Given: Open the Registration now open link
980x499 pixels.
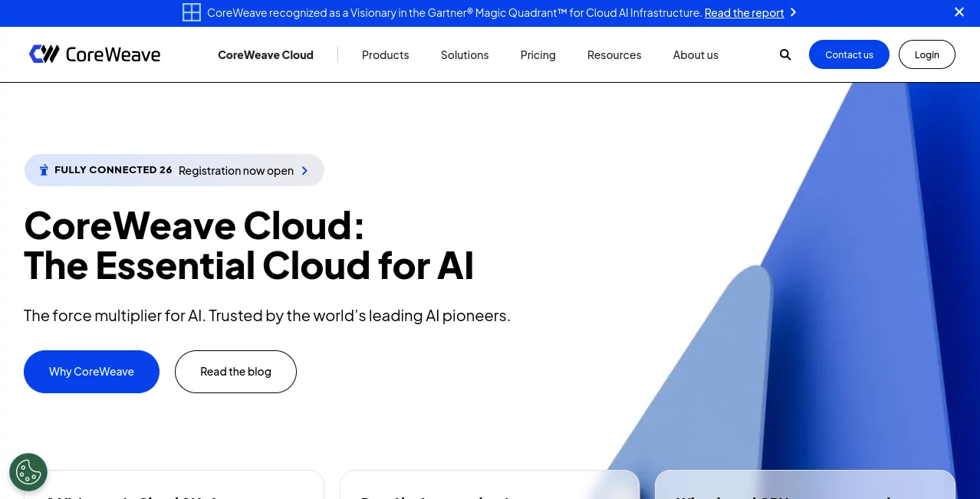Looking at the screenshot, I should pos(236,171).
